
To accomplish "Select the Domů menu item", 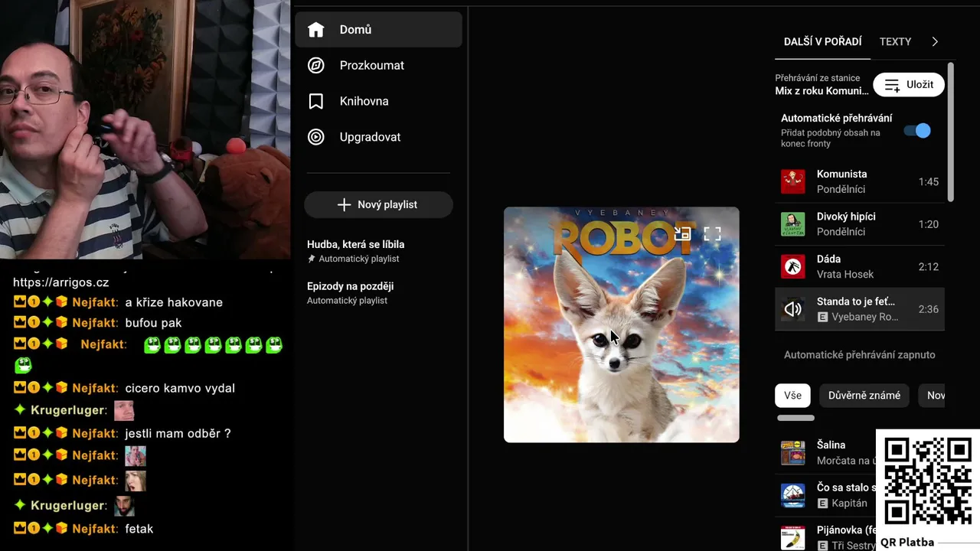I will click(379, 30).
